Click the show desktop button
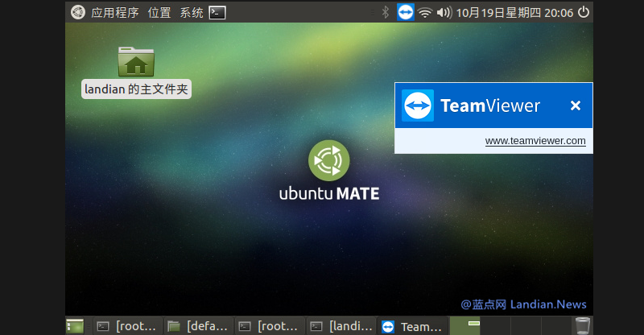 tap(75, 326)
